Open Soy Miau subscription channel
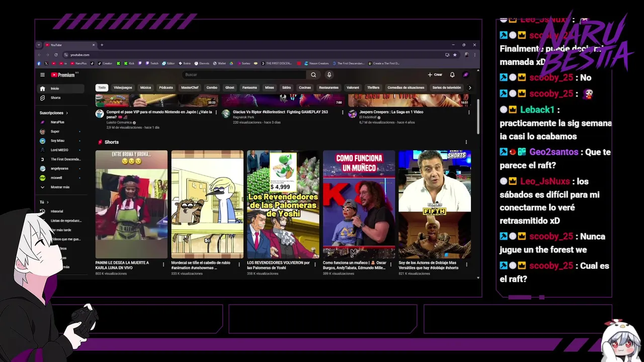 click(61, 141)
